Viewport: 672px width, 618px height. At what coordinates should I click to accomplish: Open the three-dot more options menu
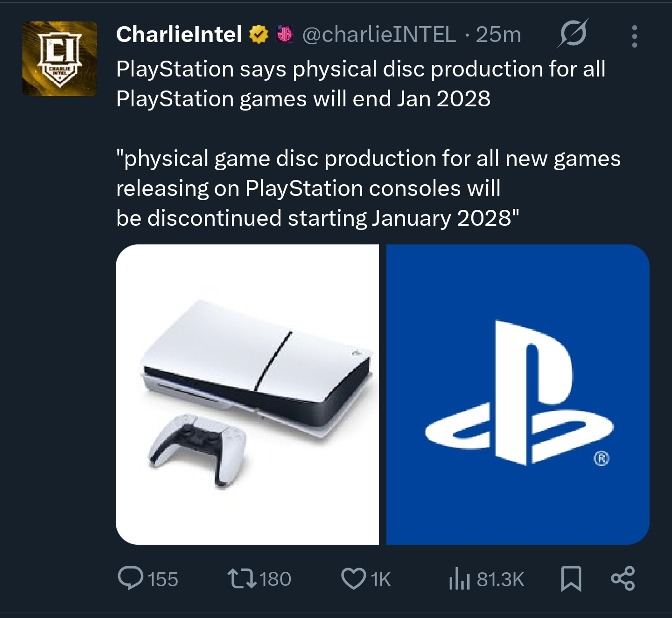tap(634, 36)
